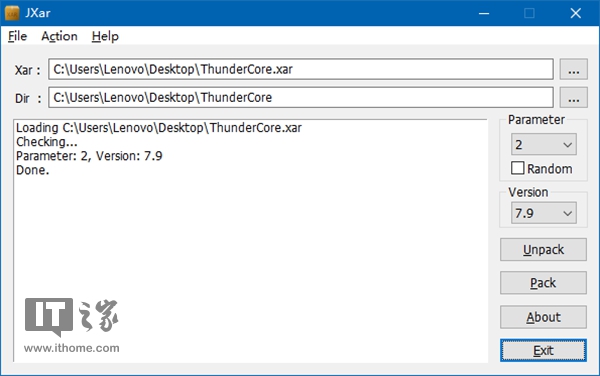Screen dimensions: 600x376
Task: Click into the Xar file path field
Action: pyautogui.click(x=301, y=69)
